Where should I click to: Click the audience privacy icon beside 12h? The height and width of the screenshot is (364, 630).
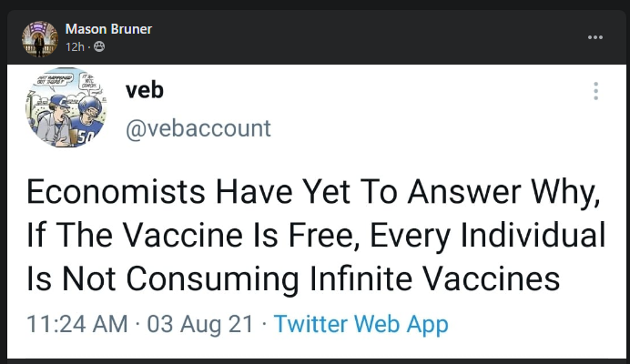click(99, 47)
